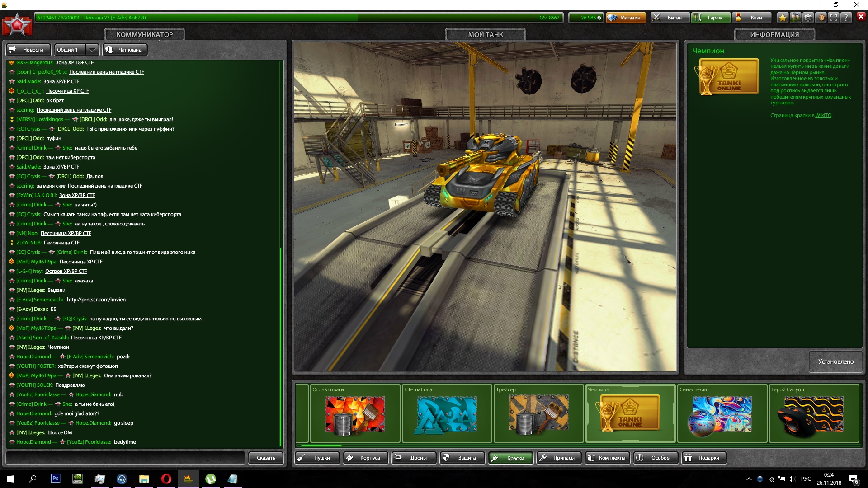Open Photoshop from the taskbar
Image resolution: width=868 pixels, height=488 pixels.
[55, 479]
